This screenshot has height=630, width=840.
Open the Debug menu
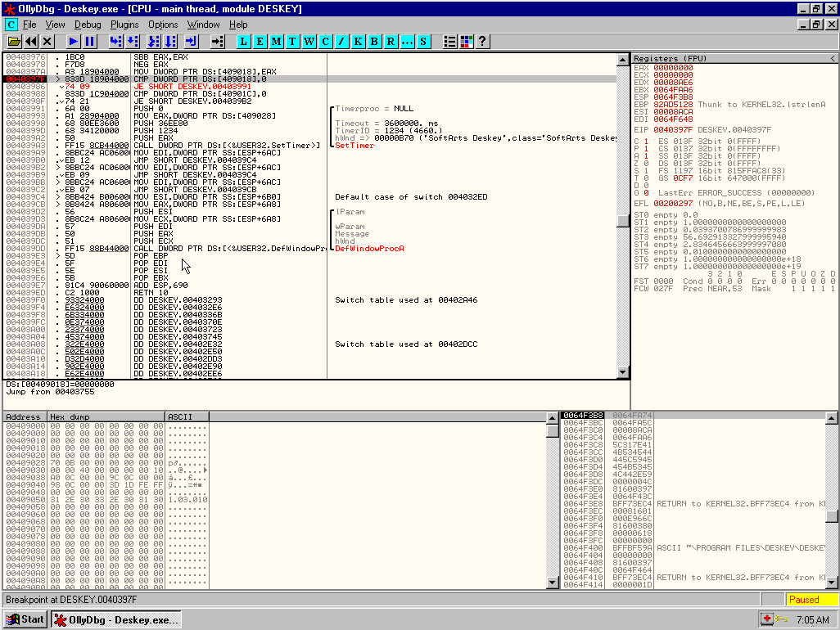coord(88,25)
